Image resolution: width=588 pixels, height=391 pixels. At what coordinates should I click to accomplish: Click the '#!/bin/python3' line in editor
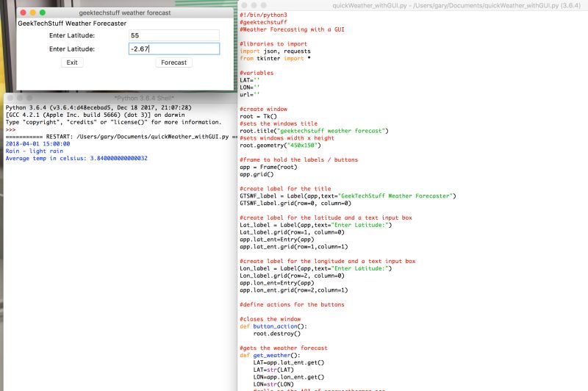(x=263, y=15)
